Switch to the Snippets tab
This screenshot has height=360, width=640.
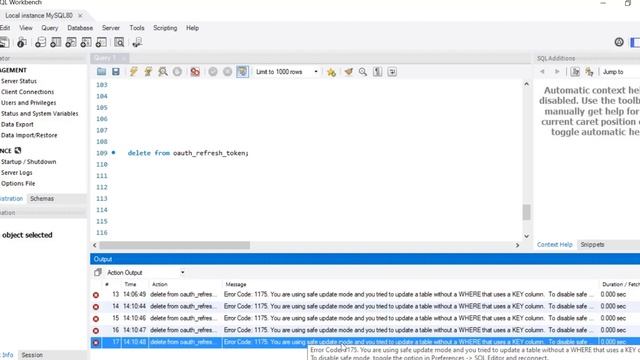(x=592, y=244)
